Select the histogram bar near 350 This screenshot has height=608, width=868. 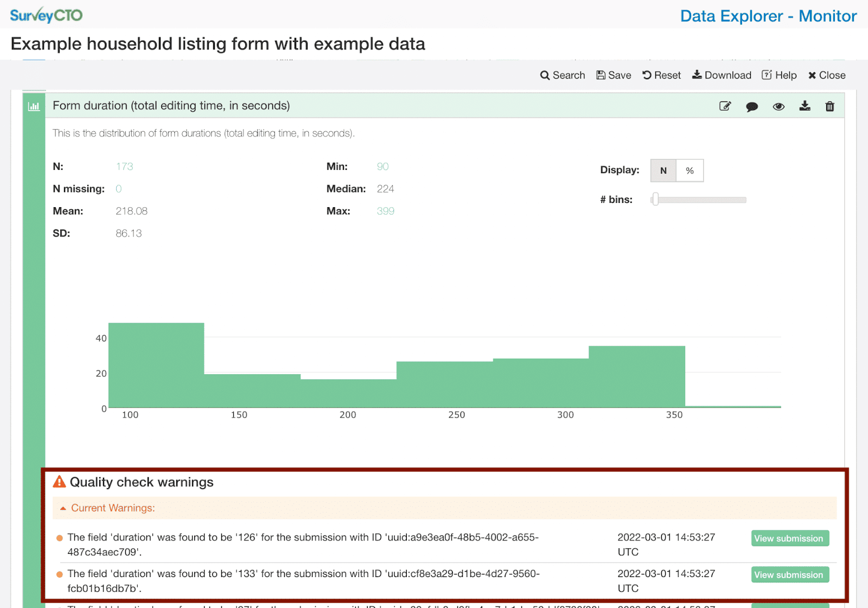pyautogui.click(x=637, y=376)
